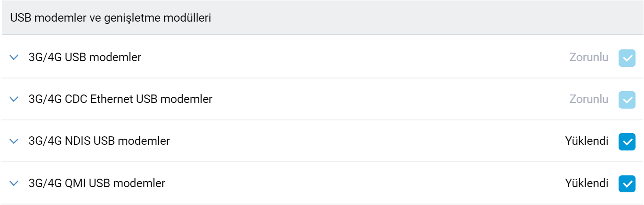Click 'USB modemler ve genişletme modülleri' section header
This screenshot has width=644, height=205.
coord(110,18)
